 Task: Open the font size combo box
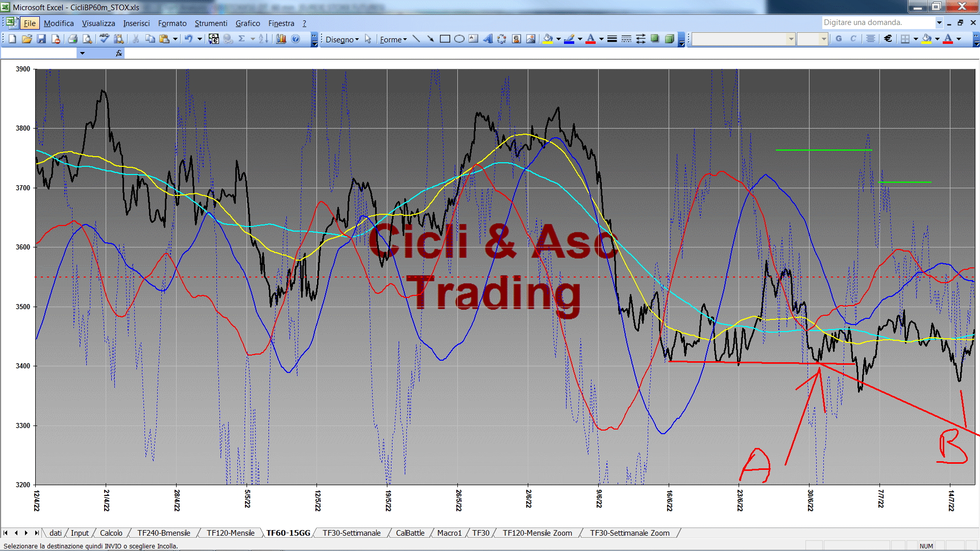click(x=812, y=39)
